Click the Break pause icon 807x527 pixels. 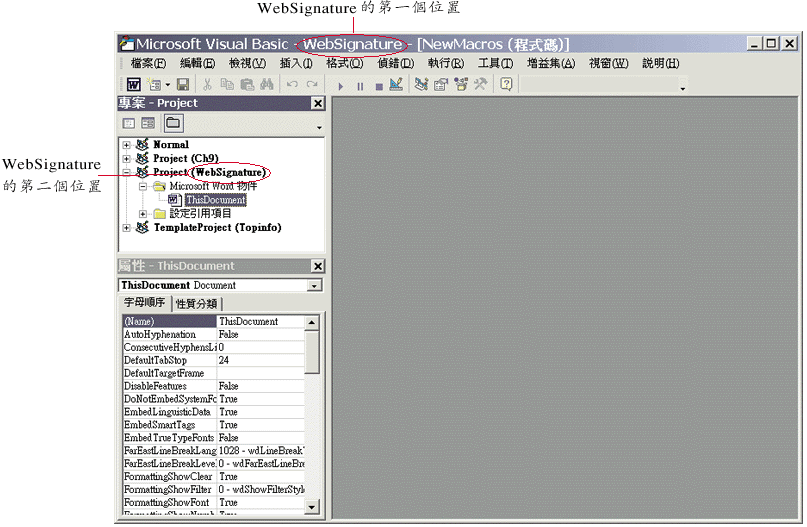click(360, 86)
